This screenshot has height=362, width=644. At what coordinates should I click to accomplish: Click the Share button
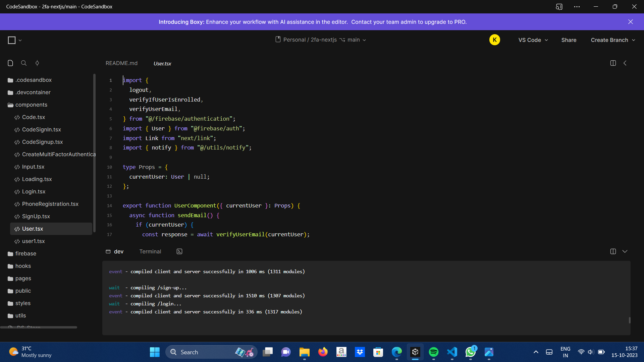click(569, 40)
